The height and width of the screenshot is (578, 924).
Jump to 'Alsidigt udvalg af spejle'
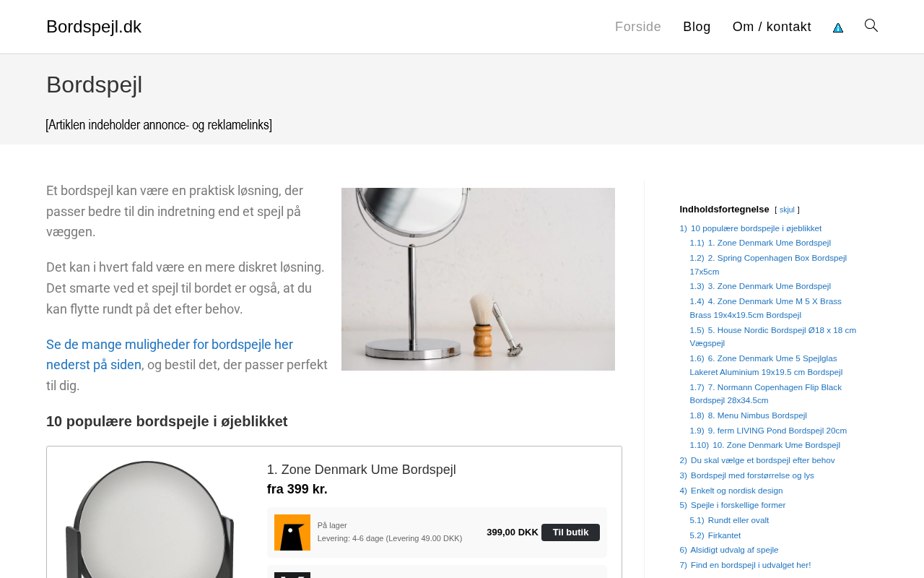pos(733,550)
